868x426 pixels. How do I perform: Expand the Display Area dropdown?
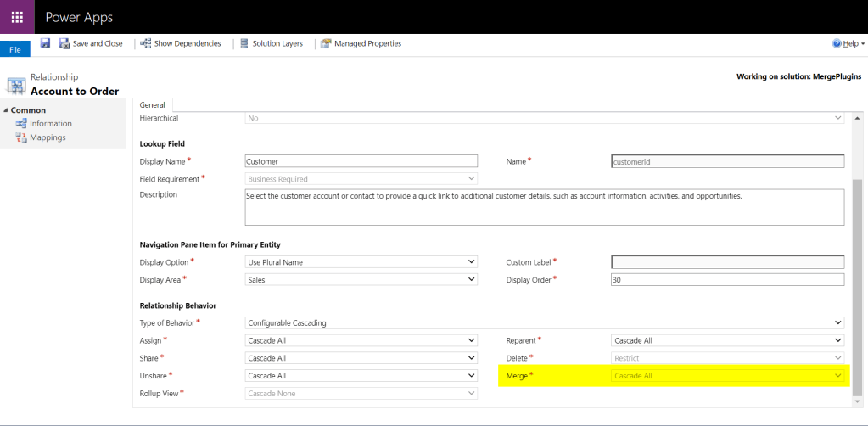click(361, 279)
